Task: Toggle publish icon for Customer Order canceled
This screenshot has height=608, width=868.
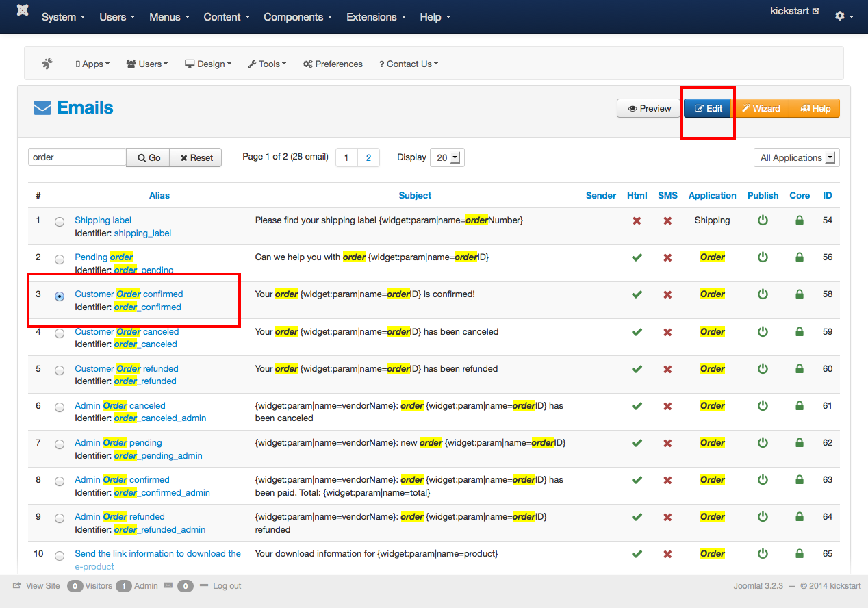Action: tap(763, 331)
